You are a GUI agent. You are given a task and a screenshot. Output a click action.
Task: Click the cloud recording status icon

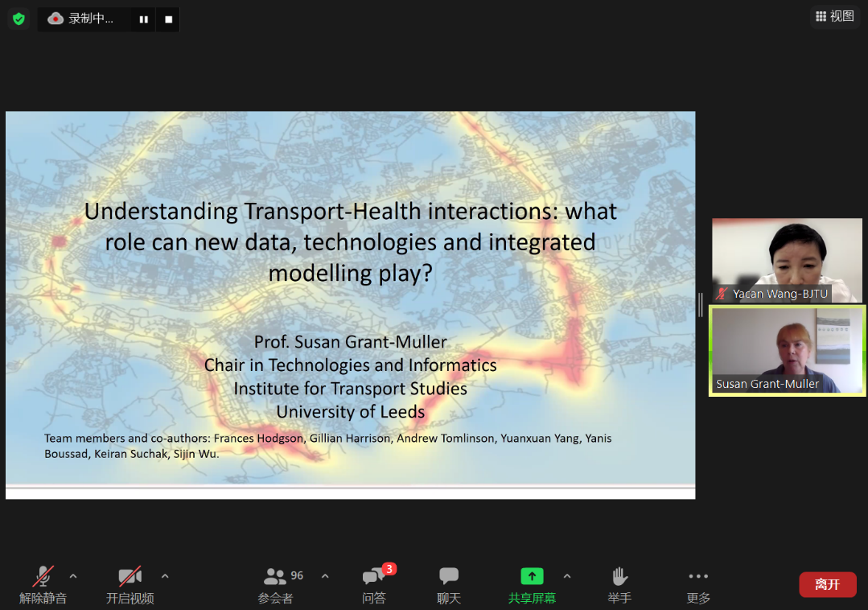click(55, 19)
